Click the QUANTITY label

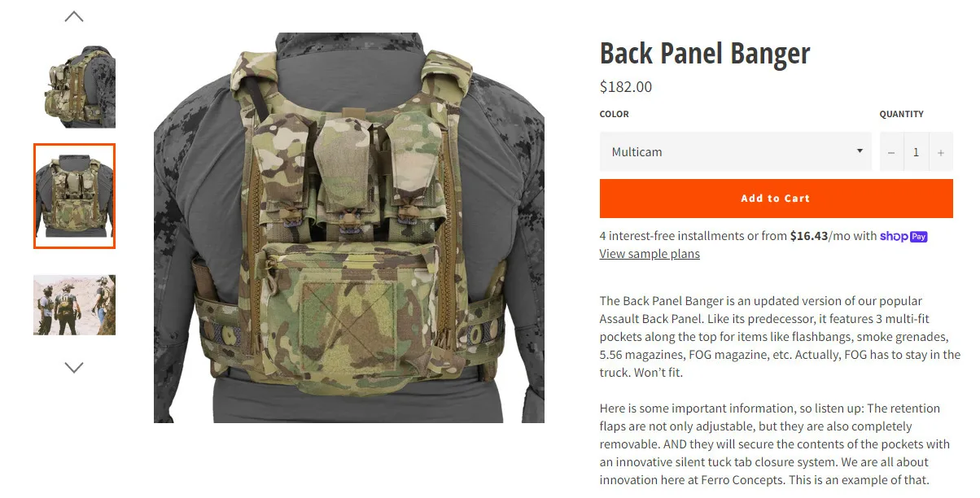click(902, 114)
